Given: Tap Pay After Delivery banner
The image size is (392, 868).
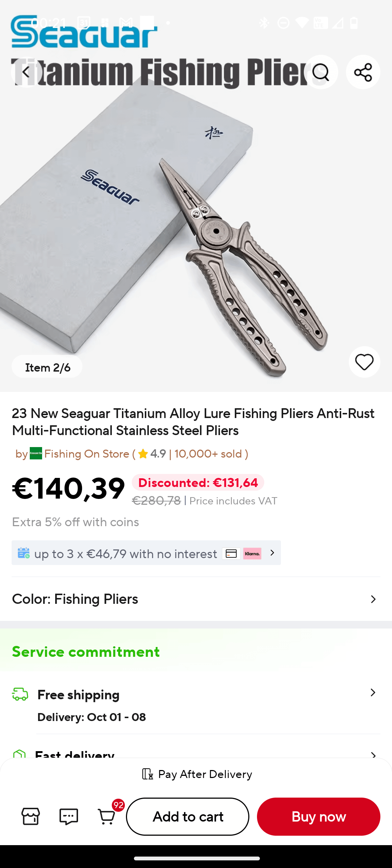Looking at the screenshot, I should pyautogui.click(x=197, y=774).
